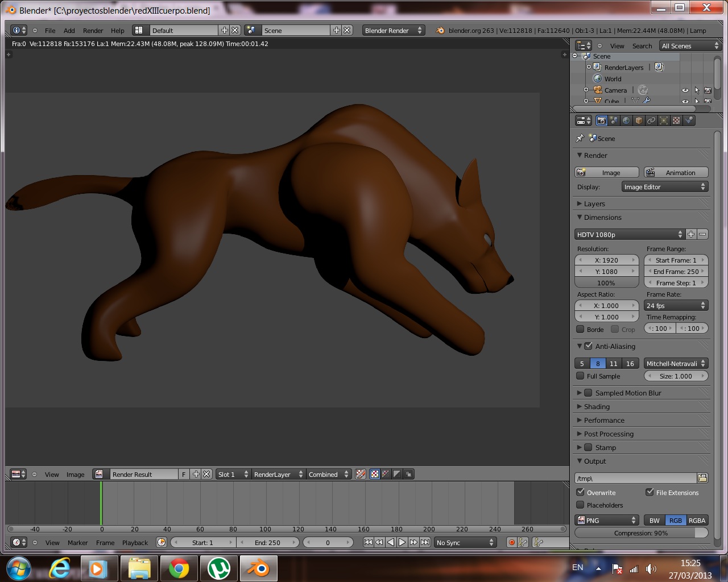Open the Render menu in the top bar
This screenshot has width=728, height=582.
pos(93,31)
